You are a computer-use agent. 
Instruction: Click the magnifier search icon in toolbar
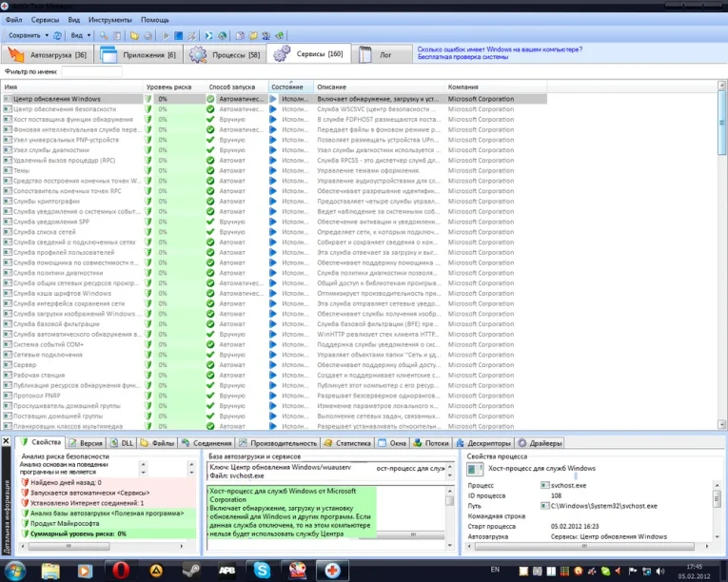[103, 35]
